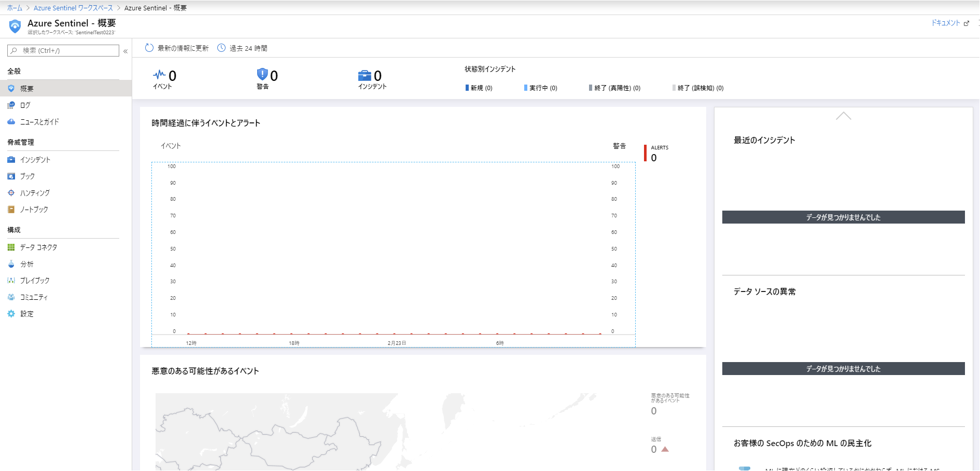Collapse the right panel using the up chevron
980x471 pixels.
click(x=844, y=116)
